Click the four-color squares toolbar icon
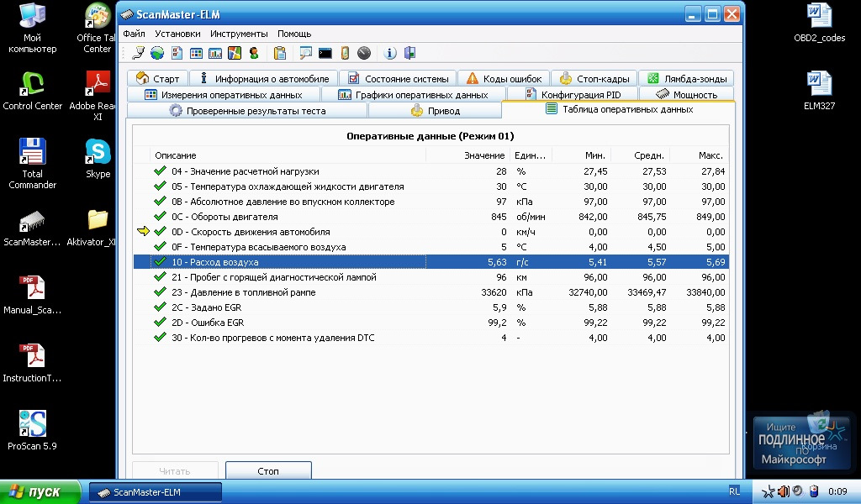Viewport: 861px width, 504px height. (235, 53)
